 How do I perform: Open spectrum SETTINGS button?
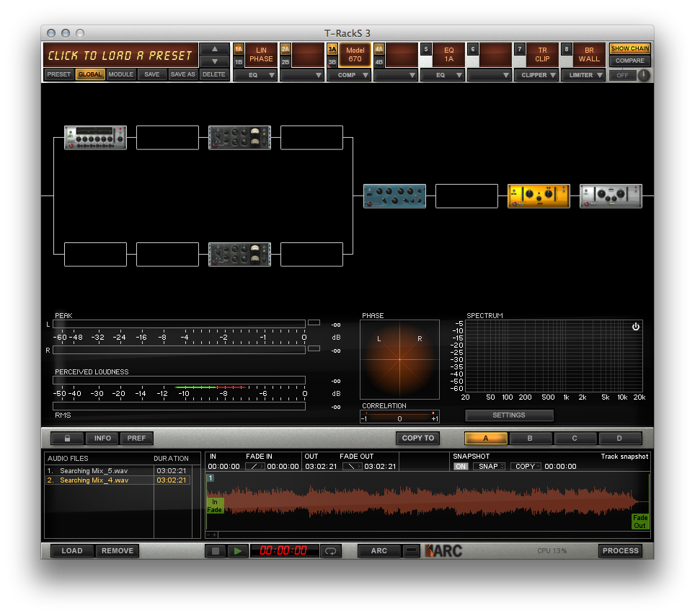click(x=509, y=415)
